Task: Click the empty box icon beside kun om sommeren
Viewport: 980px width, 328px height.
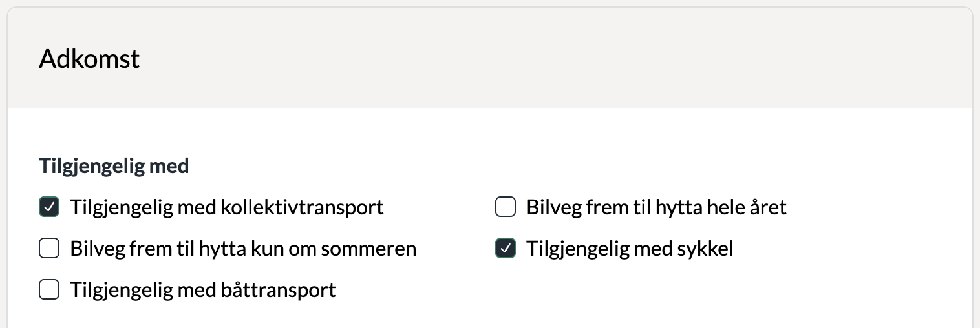Action: pos(49,249)
